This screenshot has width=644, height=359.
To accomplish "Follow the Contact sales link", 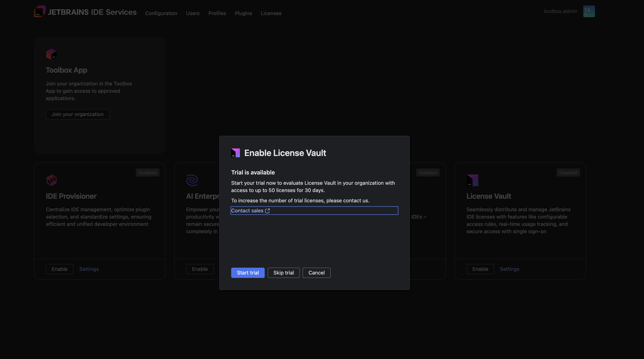I will [247, 211].
